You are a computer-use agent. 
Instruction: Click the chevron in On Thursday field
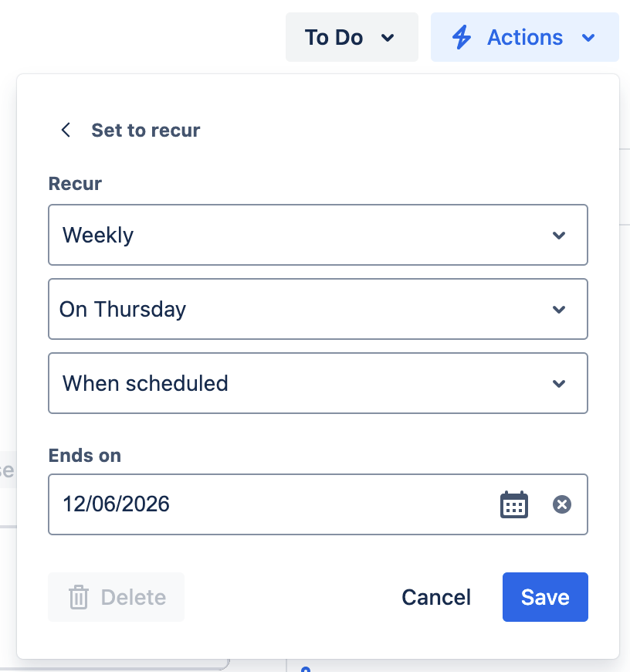559,309
